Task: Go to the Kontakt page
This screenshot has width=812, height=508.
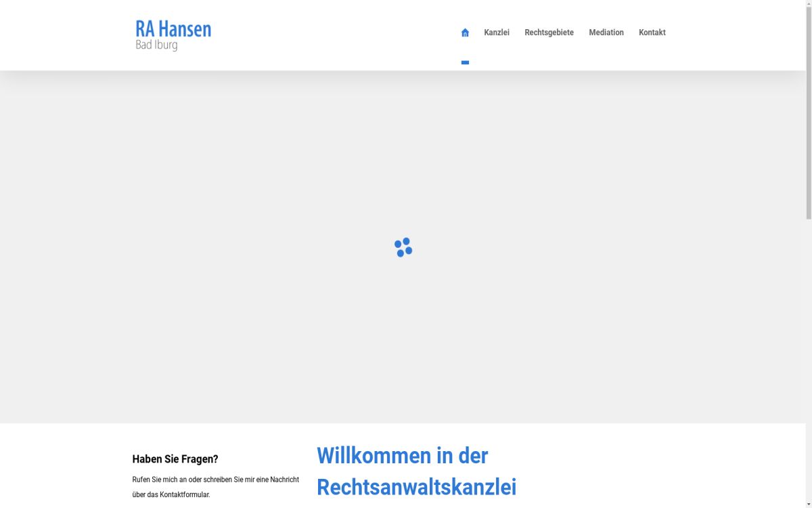Action: tap(652, 32)
